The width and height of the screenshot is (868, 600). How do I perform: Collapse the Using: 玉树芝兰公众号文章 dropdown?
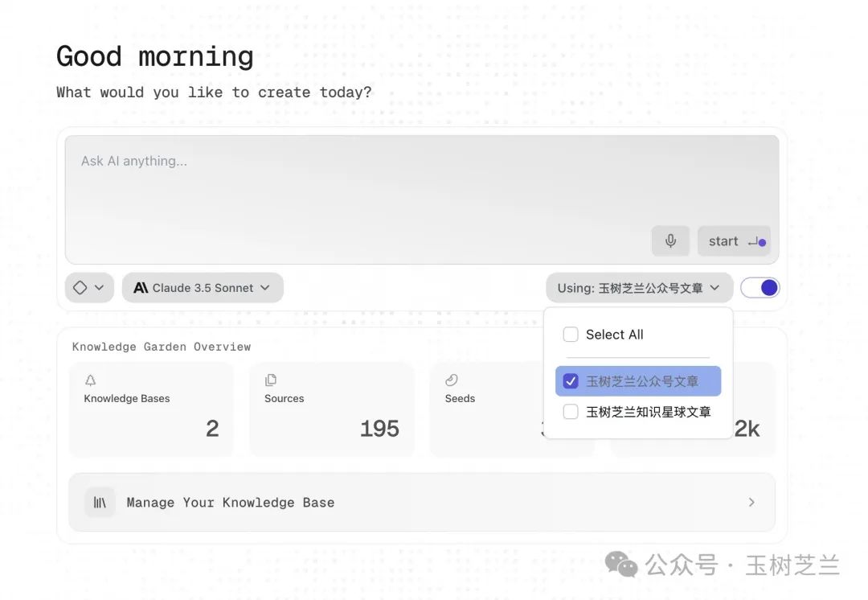click(x=640, y=288)
